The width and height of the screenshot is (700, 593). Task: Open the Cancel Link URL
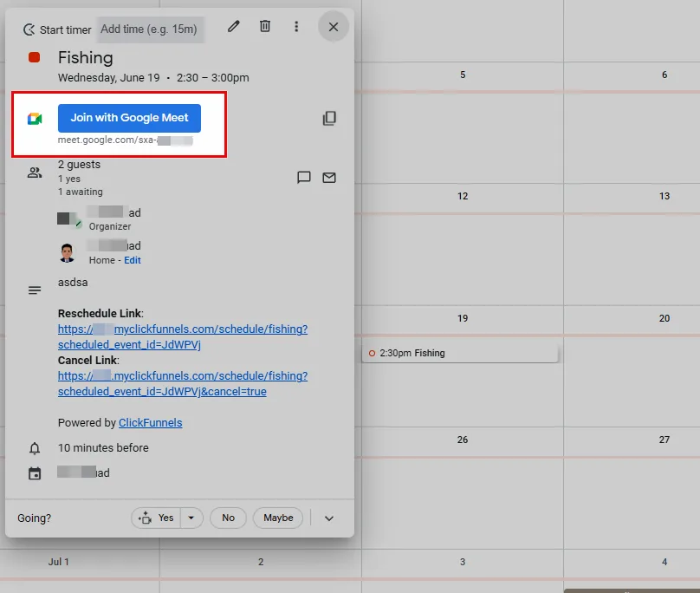point(183,383)
